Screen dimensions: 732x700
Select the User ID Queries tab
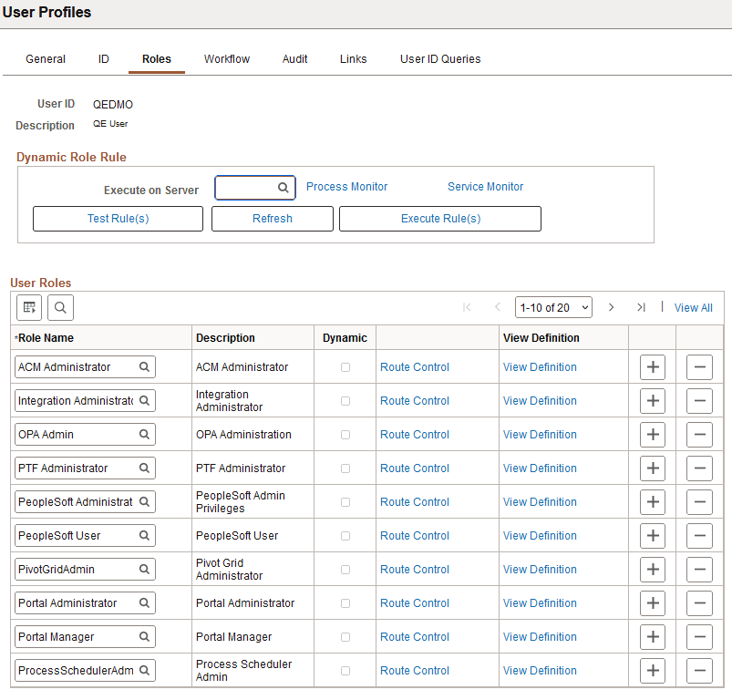pos(440,58)
